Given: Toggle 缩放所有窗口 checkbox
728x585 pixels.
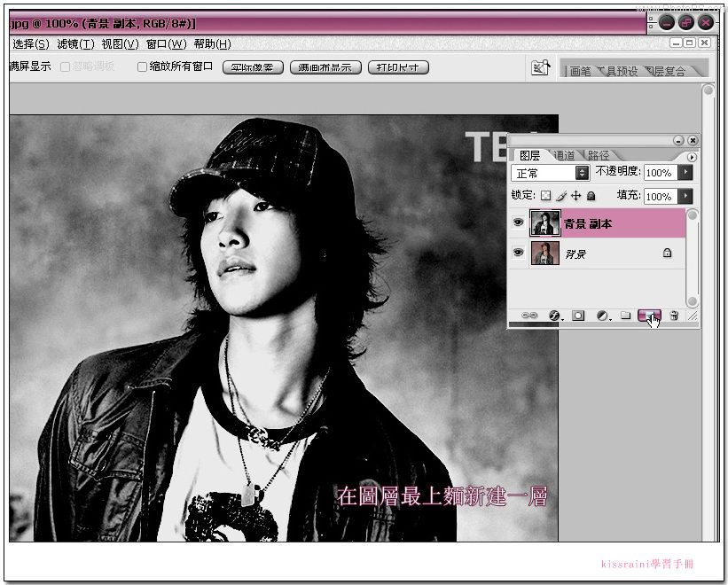Looking at the screenshot, I should (142, 66).
